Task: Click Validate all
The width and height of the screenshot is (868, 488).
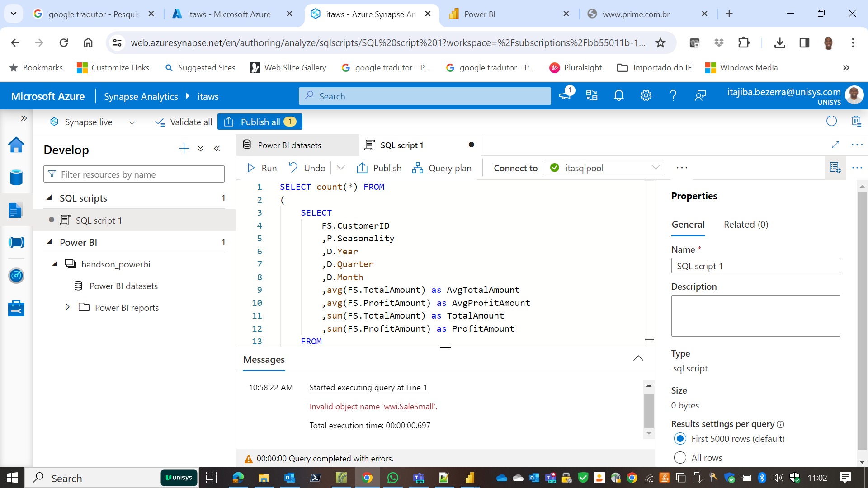Action: (x=184, y=122)
